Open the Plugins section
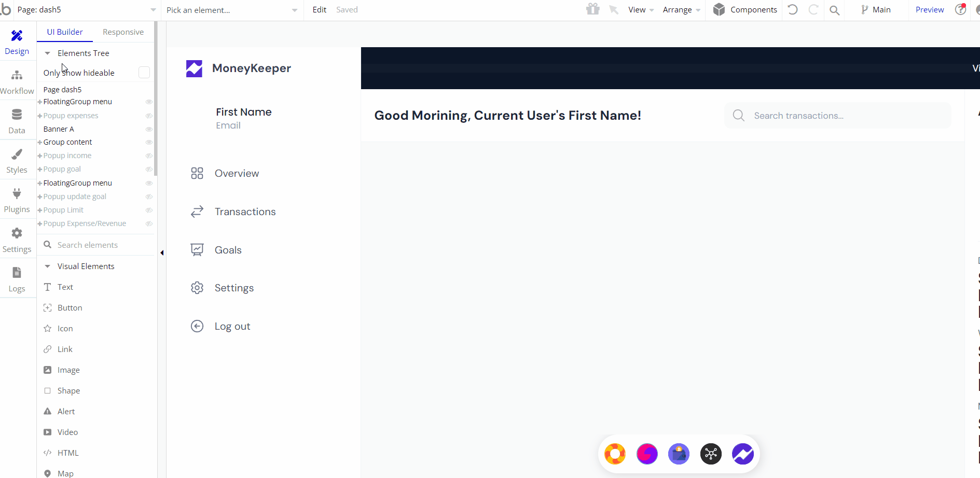The height and width of the screenshot is (478, 980). tap(17, 201)
